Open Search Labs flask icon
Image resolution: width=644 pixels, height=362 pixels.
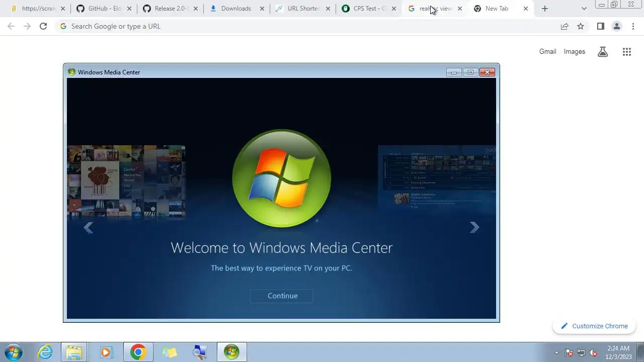click(603, 51)
